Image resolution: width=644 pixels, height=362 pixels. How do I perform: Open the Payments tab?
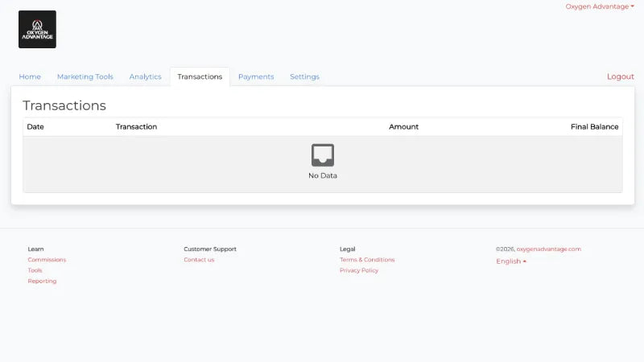[x=256, y=76]
